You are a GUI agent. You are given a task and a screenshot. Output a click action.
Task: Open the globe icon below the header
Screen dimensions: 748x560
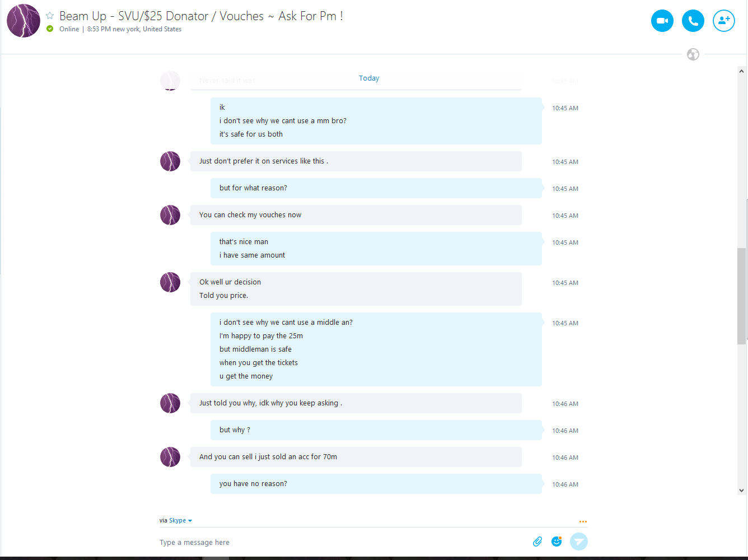[693, 54]
